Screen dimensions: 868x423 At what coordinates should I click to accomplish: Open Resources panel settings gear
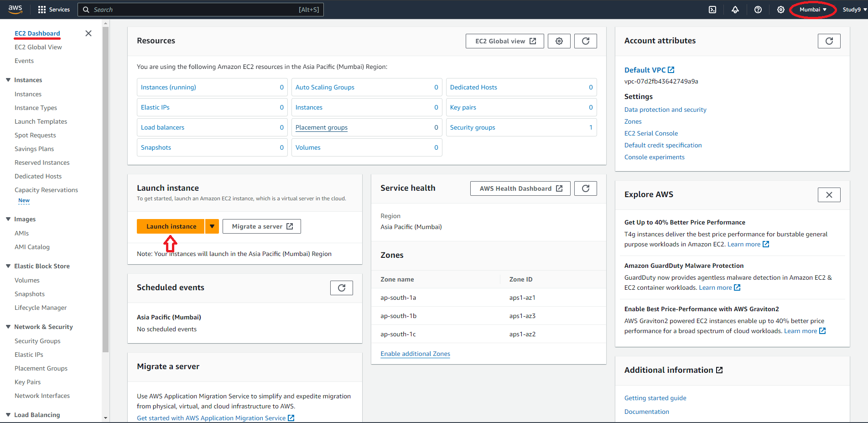pos(559,41)
